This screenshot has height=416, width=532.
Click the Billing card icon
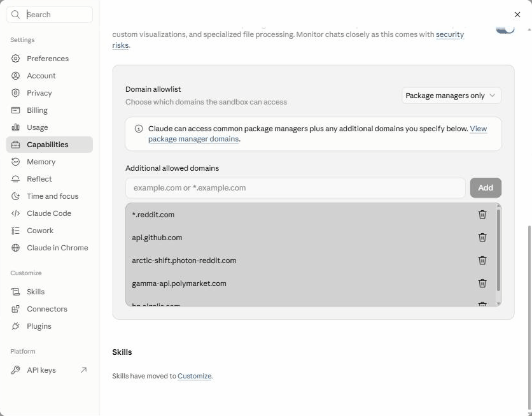[x=16, y=110]
